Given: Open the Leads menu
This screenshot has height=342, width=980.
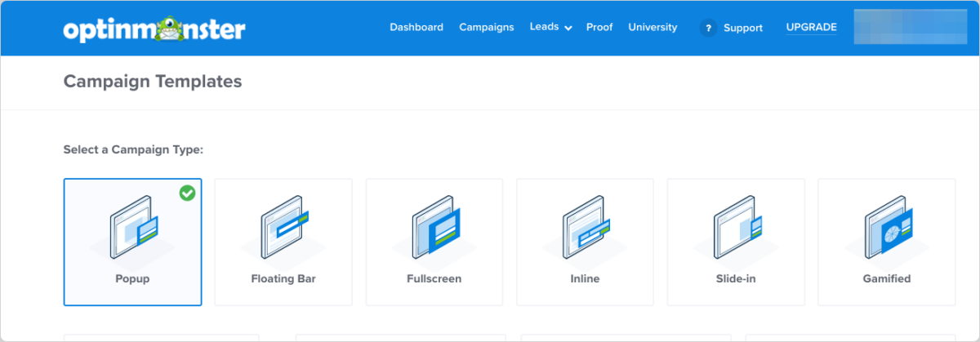Looking at the screenshot, I should click(544, 27).
